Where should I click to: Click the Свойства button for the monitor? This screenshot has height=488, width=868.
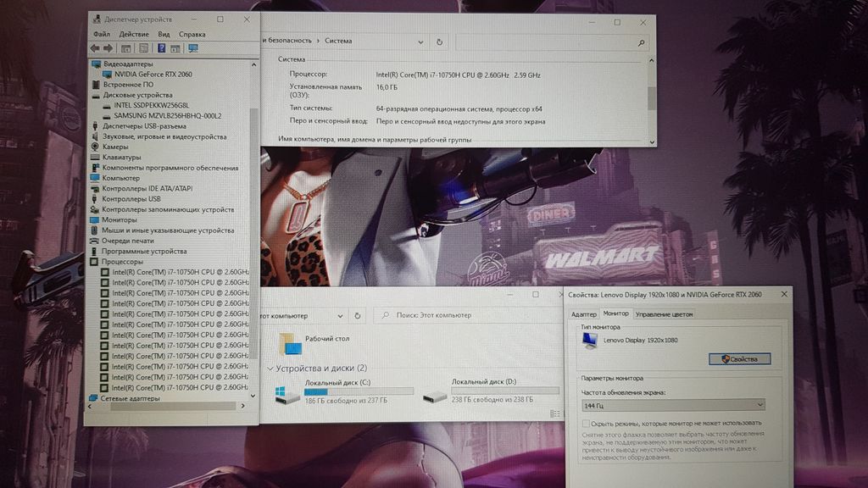739,358
